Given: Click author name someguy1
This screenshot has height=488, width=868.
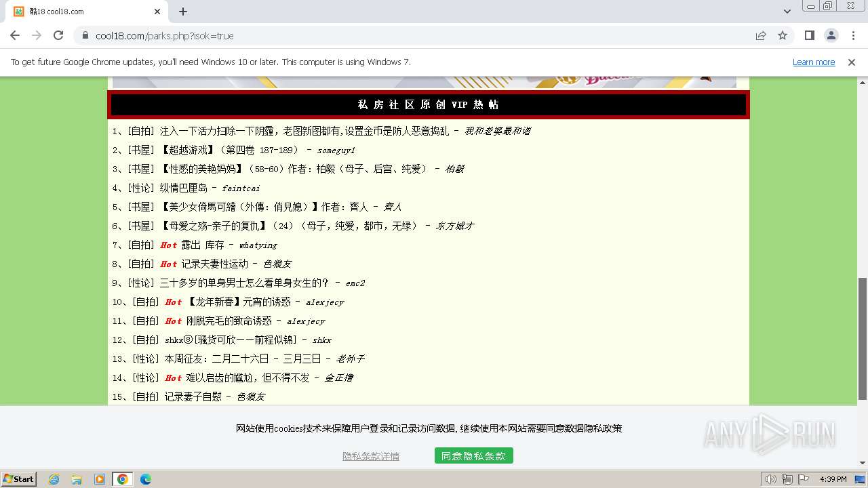Looking at the screenshot, I should click(336, 150).
